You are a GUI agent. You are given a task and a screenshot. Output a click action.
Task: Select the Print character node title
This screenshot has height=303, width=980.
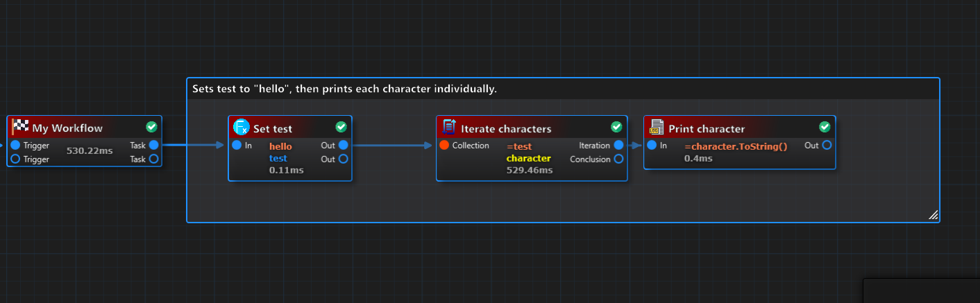click(x=707, y=128)
